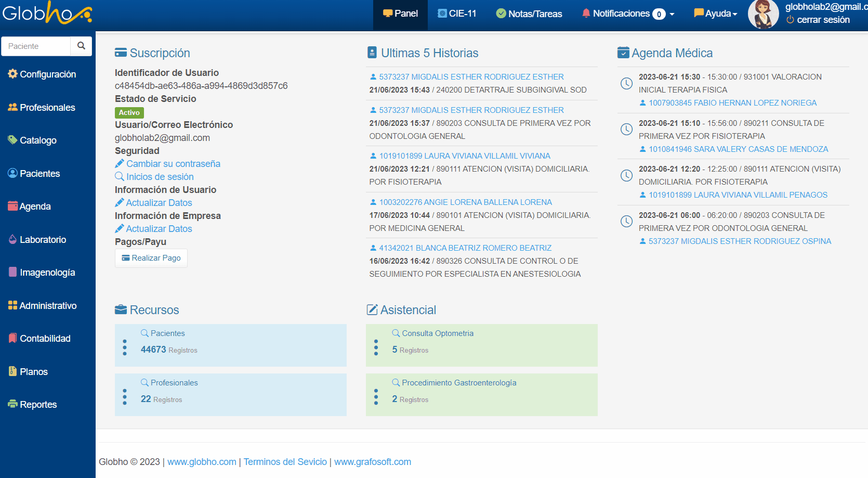This screenshot has height=478, width=868.
Task: Open Configuración from the sidebar
Action: 42,74
